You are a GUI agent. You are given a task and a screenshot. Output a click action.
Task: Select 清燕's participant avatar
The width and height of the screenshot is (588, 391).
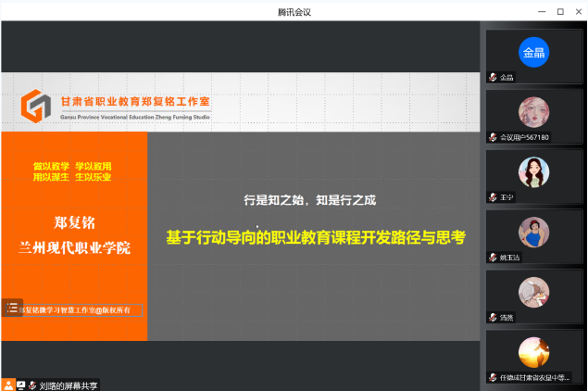[533, 293]
